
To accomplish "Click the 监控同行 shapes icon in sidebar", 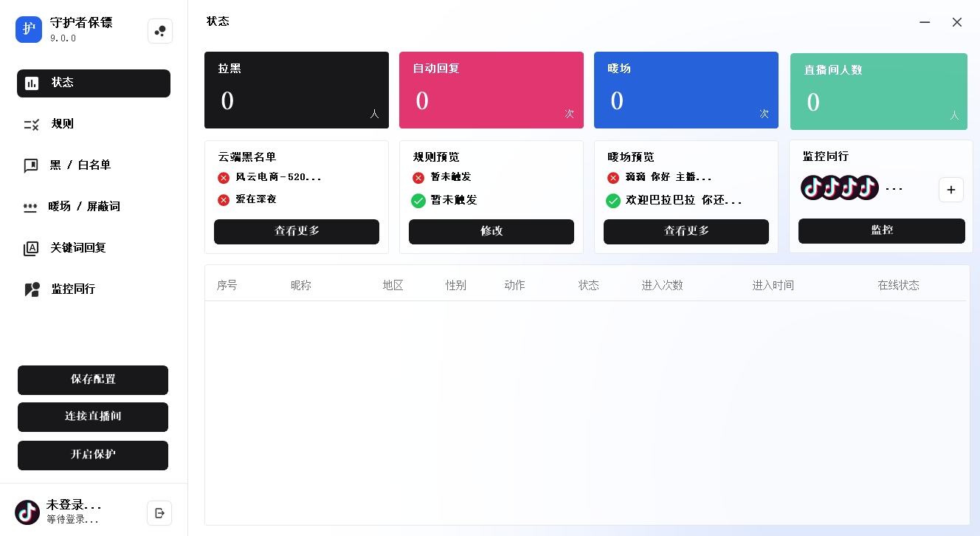I will click(x=31, y=289).
